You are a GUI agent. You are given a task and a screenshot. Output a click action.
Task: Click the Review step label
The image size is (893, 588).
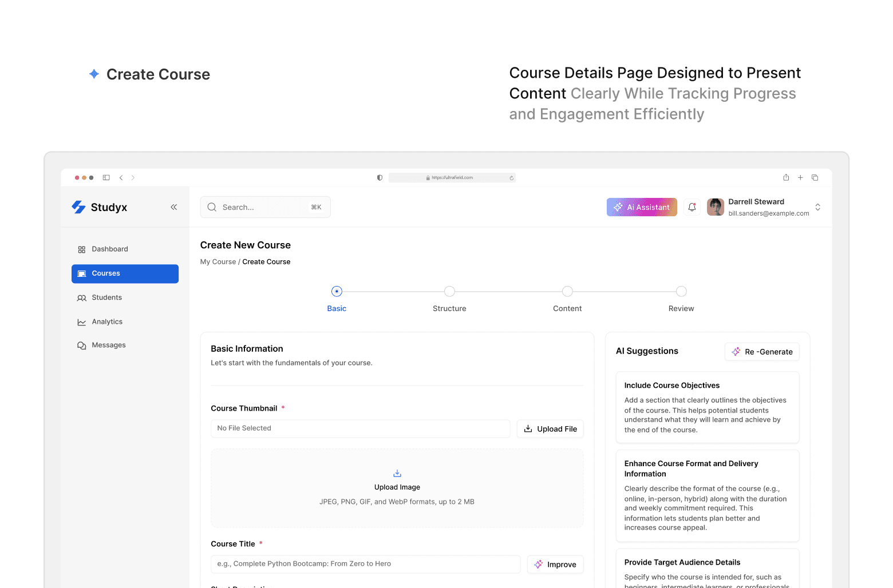[x=681, y=308]
